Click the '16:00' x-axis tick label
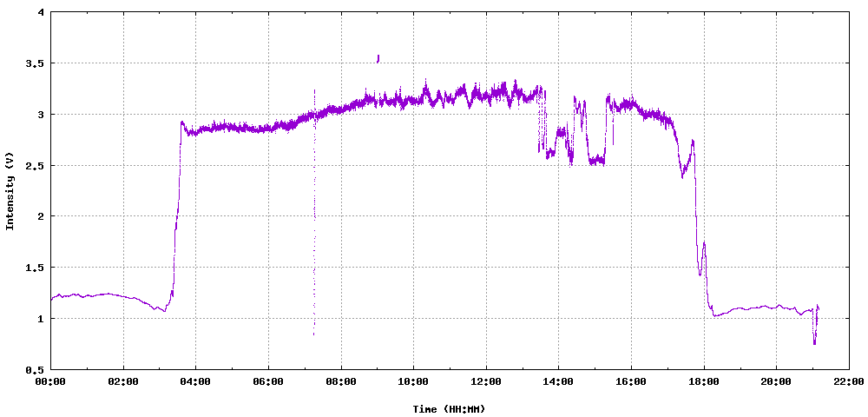 point(631,382)
